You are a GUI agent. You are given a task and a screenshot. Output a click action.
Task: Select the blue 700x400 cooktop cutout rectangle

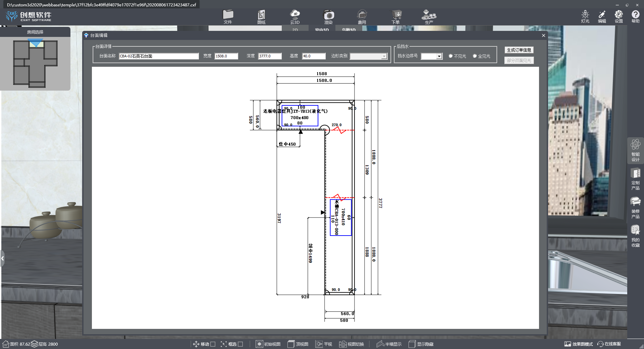(x=300, y=116)
